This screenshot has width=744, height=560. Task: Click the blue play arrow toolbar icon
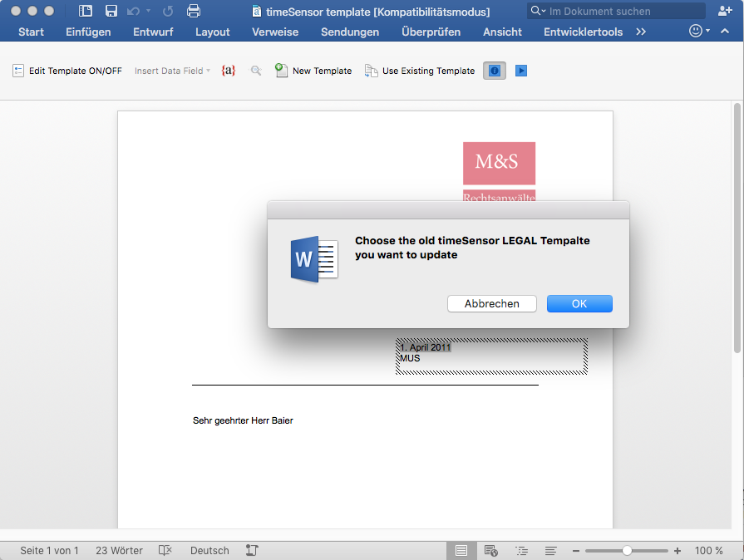pos(521,71)
